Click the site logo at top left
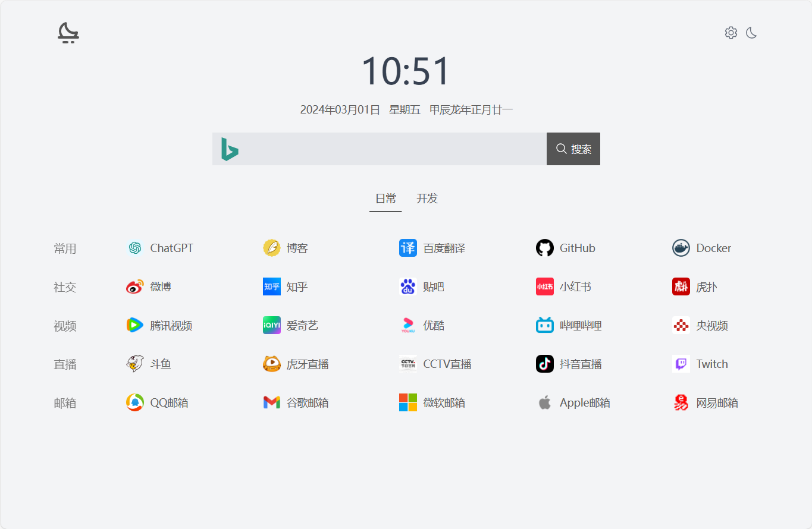This screenshot has width=812, height=529. pos(68,33)
